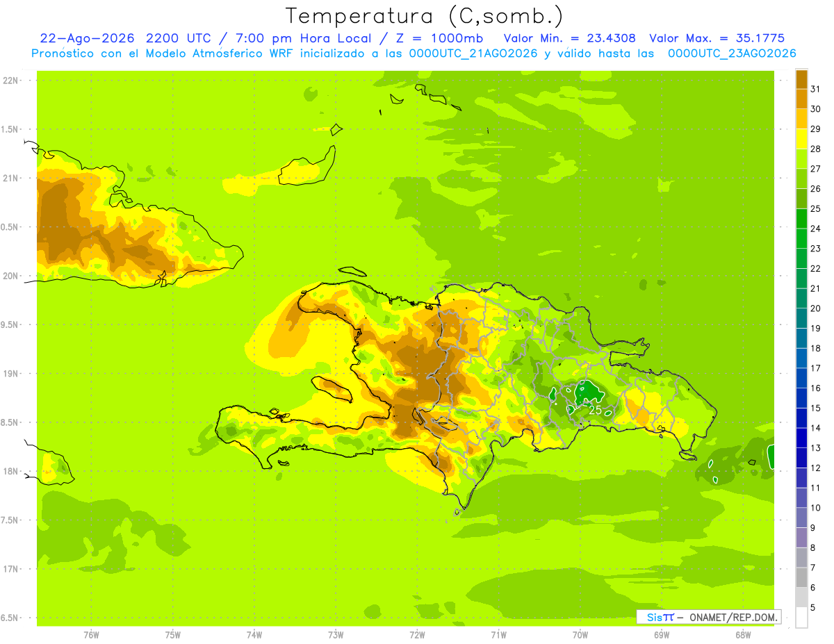Click legend value 28 on the color scale
The width and height of the screenshot is (834, 644).
(816, 149)
